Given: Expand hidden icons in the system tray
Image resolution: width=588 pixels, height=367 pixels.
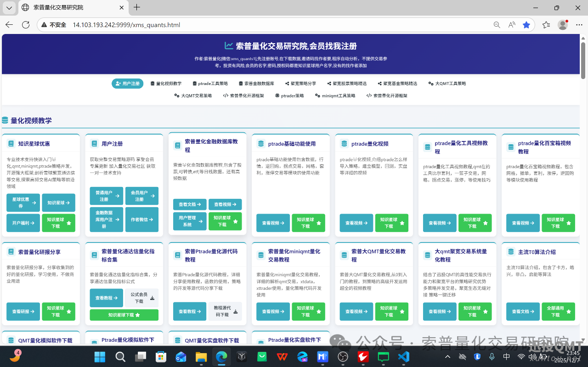Looking at the screenshot, I should coord(447,356).
